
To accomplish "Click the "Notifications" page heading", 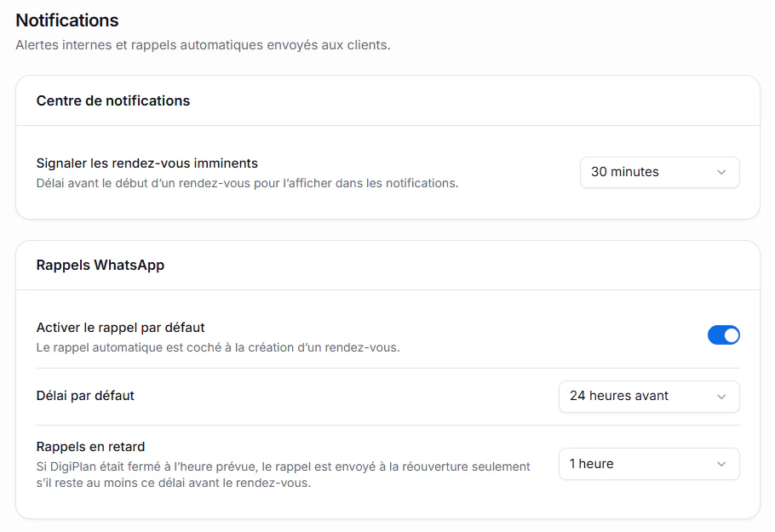I will click(x=67, y=20).
